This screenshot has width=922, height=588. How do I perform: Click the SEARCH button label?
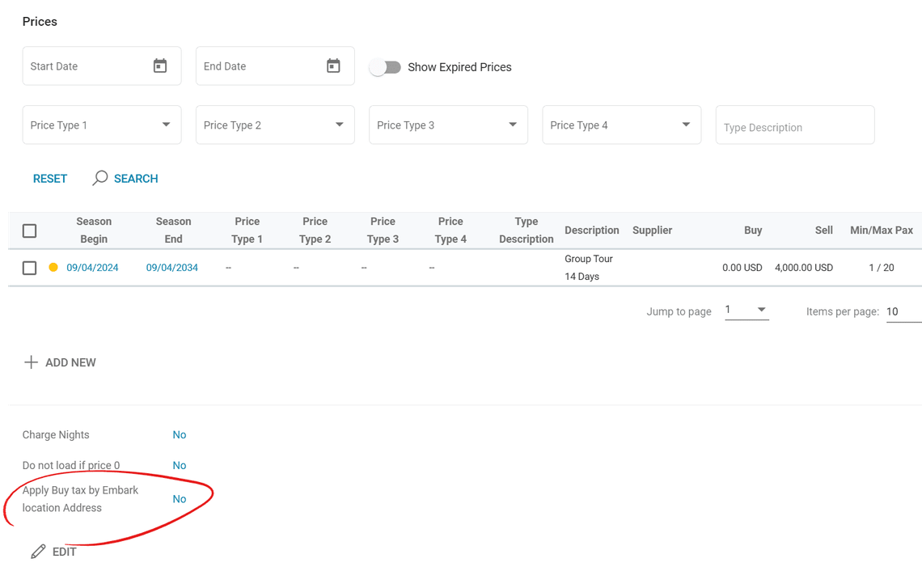coord(136,179)
